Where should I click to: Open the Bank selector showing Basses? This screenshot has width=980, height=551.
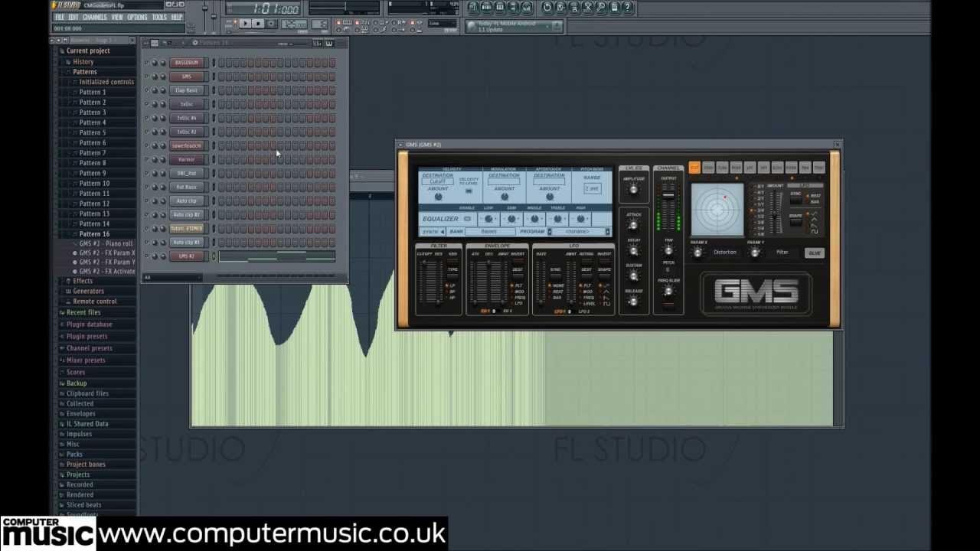click(x=490, y=232)
